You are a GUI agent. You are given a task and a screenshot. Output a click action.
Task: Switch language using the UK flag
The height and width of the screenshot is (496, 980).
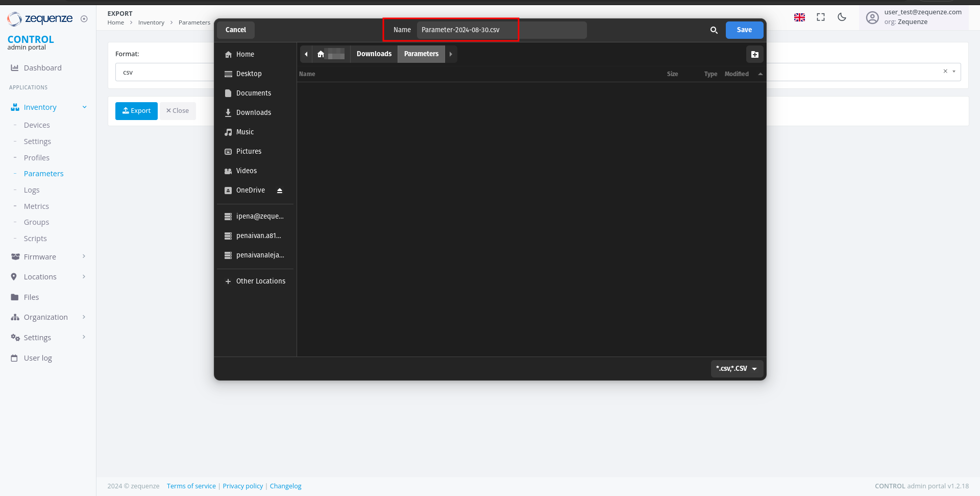800,17
